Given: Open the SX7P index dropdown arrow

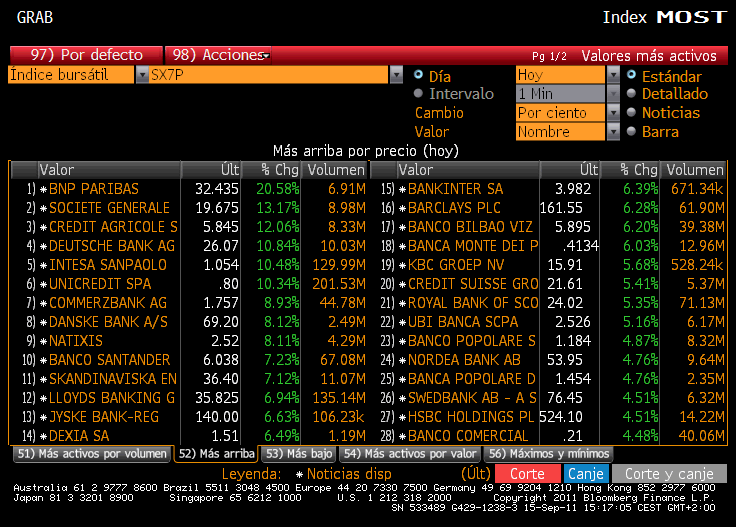Looking at the screenshot, I should point(396,75).
